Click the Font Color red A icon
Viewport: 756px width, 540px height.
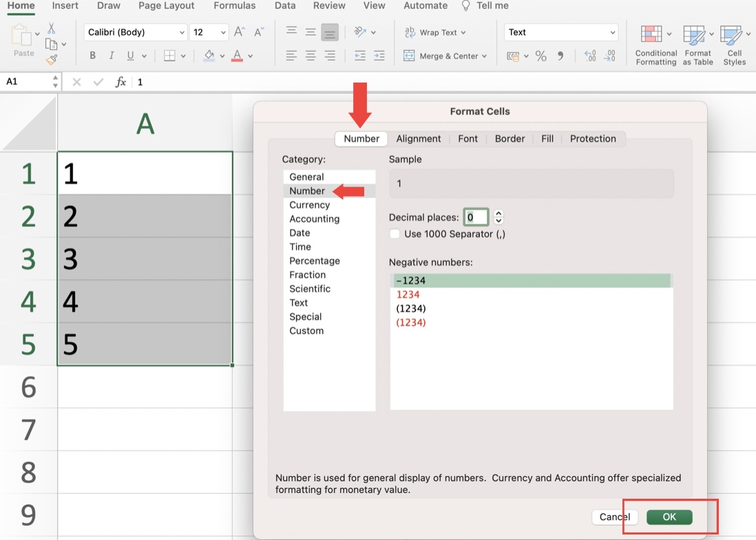(237, 56)
